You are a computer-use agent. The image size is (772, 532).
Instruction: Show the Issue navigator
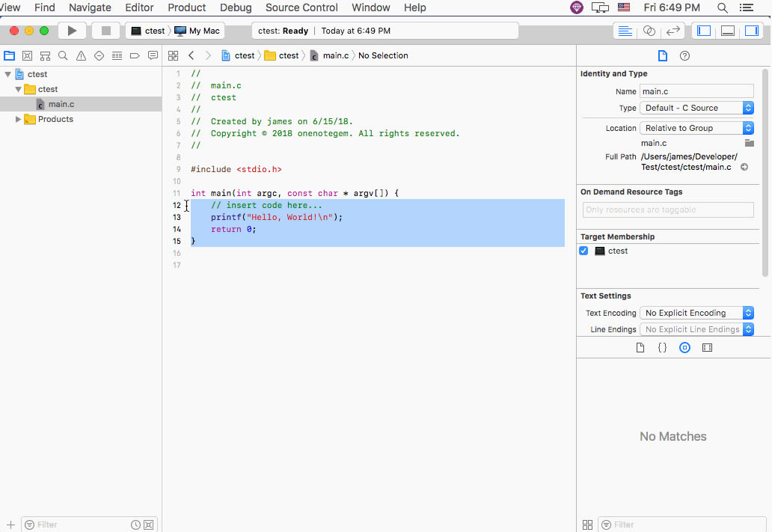[80, 55]
